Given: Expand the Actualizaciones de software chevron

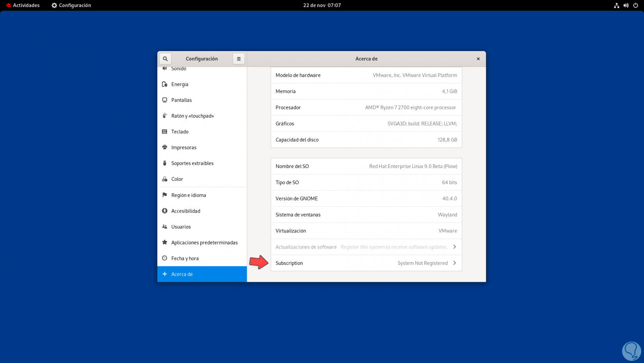Looking at the screenshot, I should [455, 247].
